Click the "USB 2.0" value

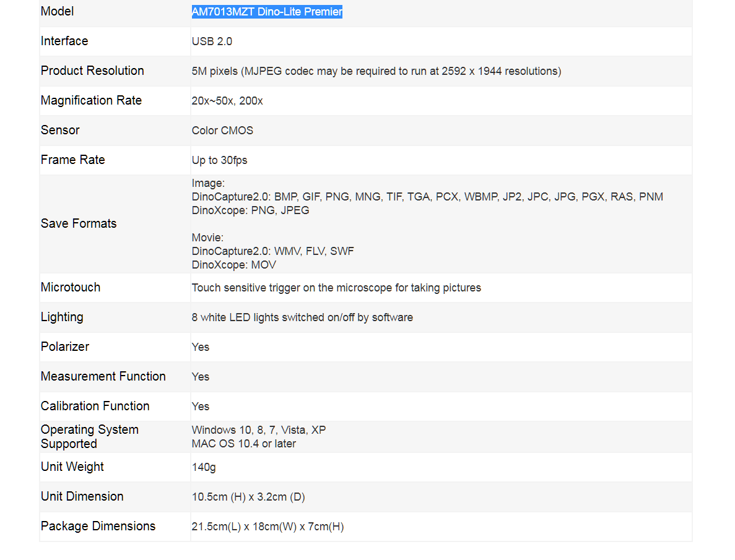212,41
